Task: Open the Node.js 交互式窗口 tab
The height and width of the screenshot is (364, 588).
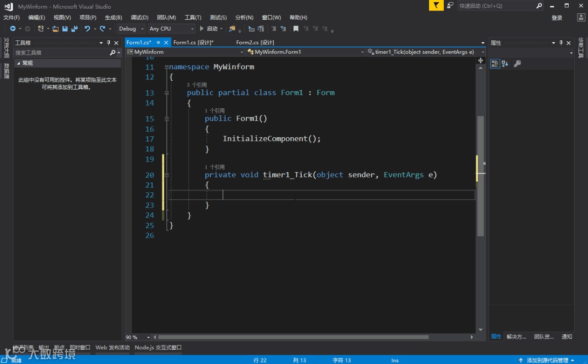Action: (158, 347)
